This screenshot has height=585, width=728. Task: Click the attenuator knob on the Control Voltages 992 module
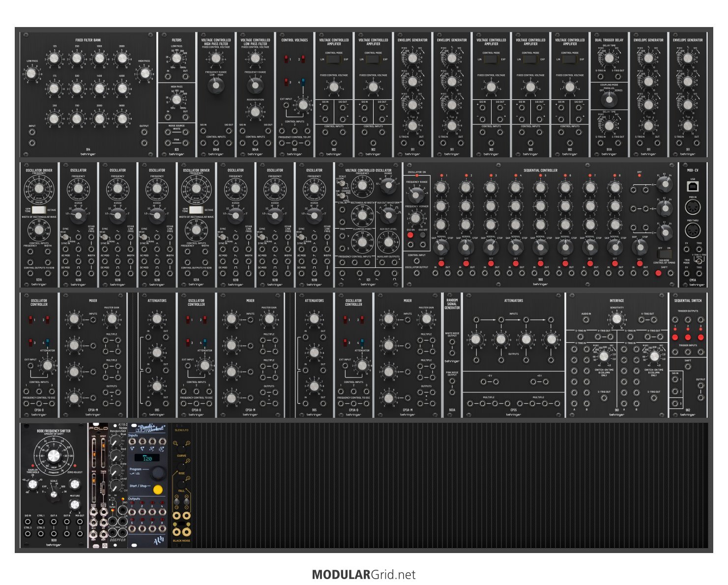pyautogui.click(x=303, y=105)
